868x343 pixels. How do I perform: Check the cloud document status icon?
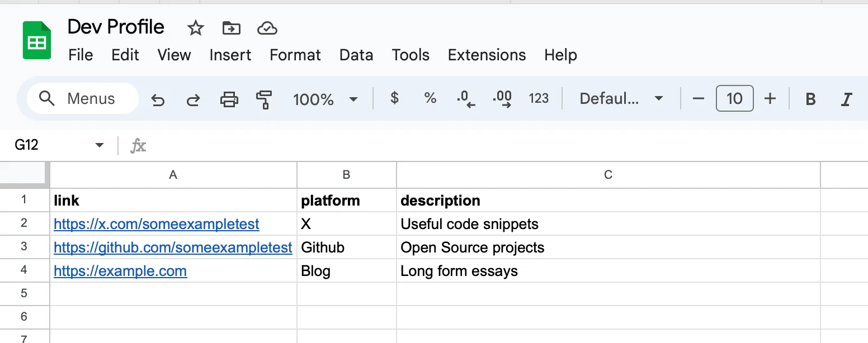click(267, 28)
